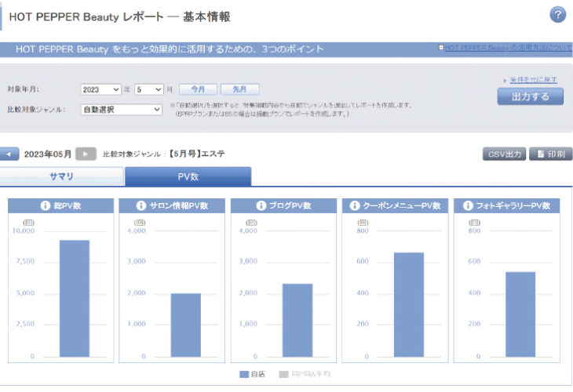Go to previous month with left arrow
Viewport: 573px width, 392px height.
(9, 154)
